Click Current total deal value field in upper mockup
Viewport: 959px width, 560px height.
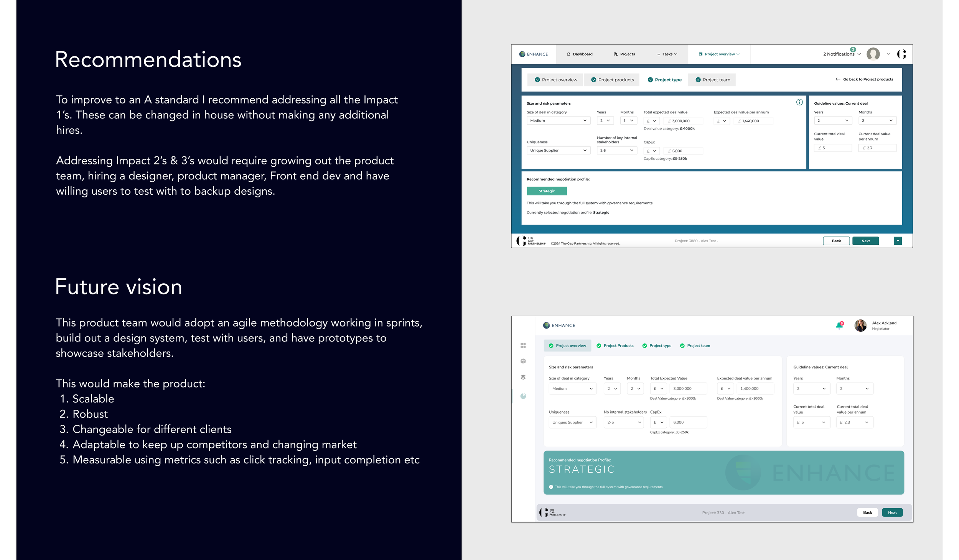coord(833,148)
